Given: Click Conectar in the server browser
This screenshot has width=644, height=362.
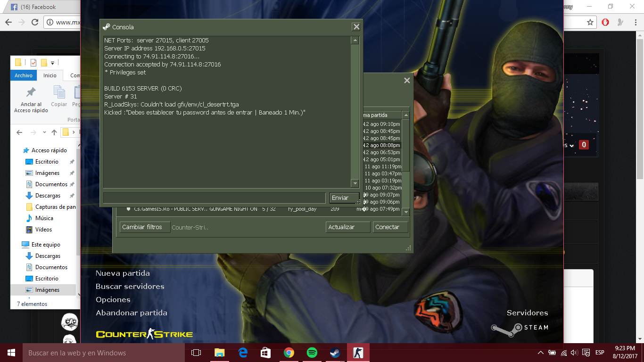Looking at the screenshot, I should click(390, 227).
